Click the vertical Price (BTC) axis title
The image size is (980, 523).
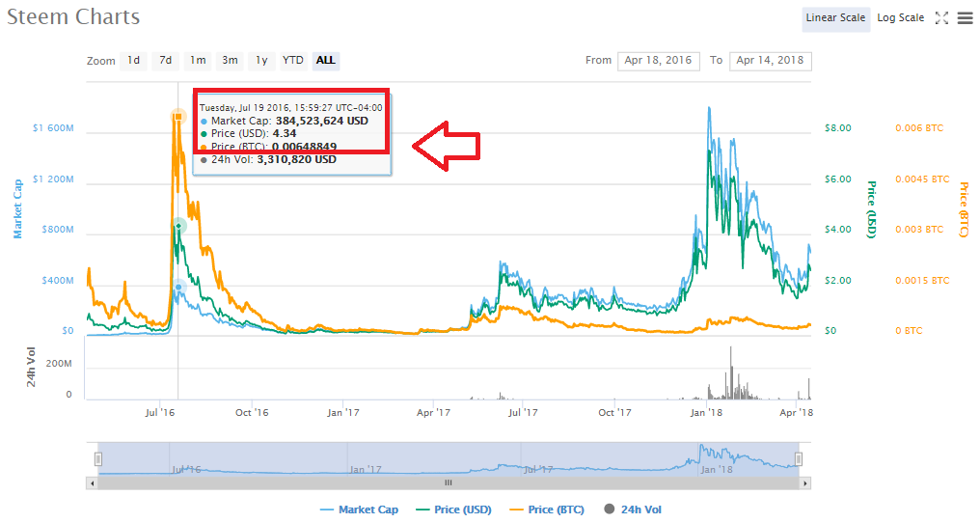(x=964, y=209)
